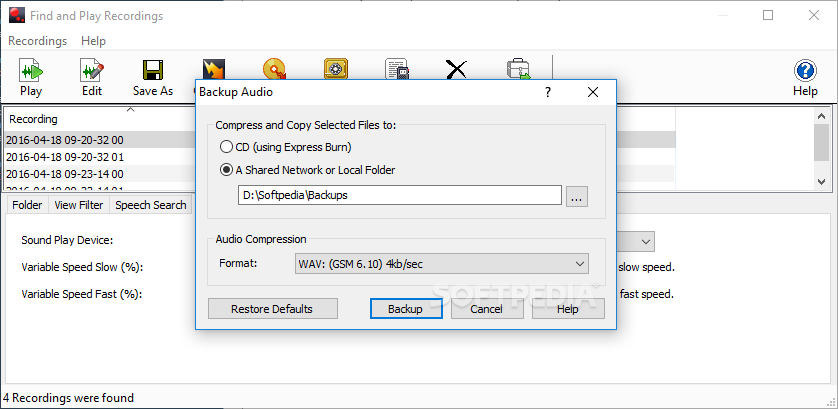Click the Help button in Backup Audio dialog
The height and width of the screenshot is (409, 838).
(x=568, y=309)
